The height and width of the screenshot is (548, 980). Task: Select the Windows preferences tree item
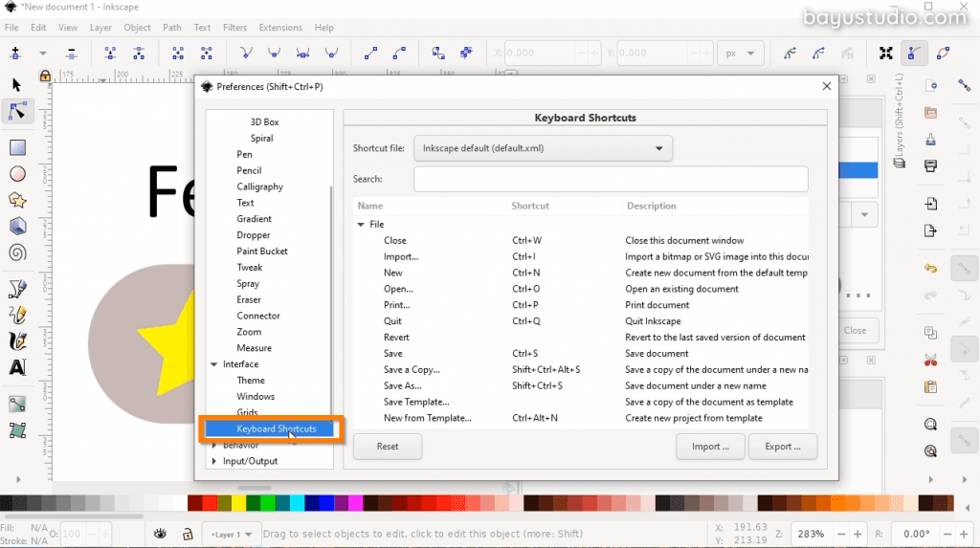point(255,396)
